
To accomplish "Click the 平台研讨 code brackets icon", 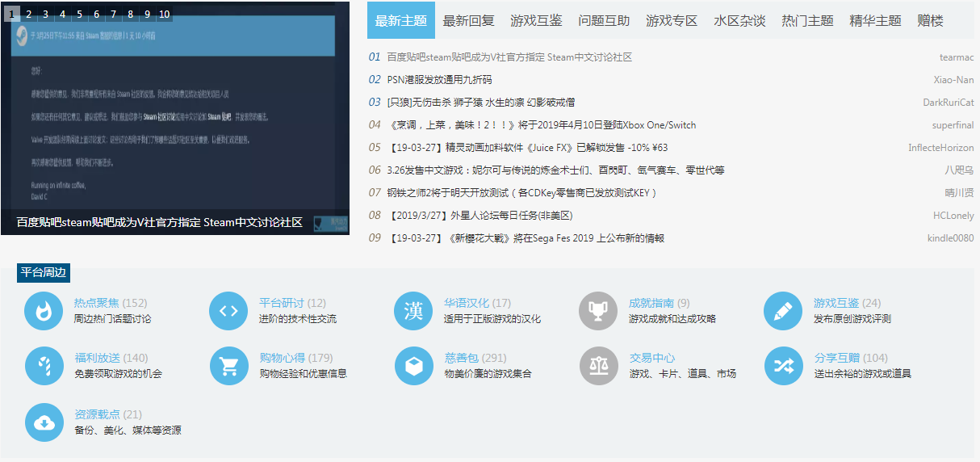I will pyautogui.click(x=228, y=311).
